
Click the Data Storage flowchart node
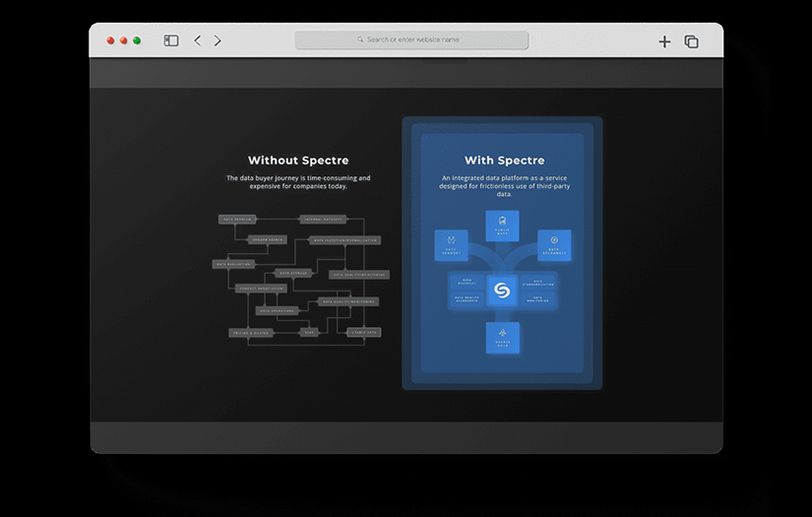tap(293, 273)
